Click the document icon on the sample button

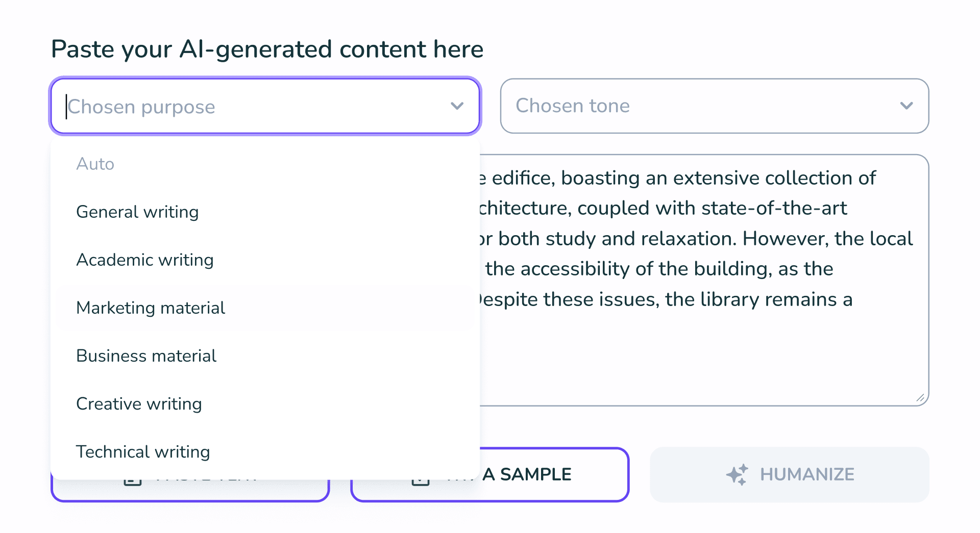click(x=421, y=481)
